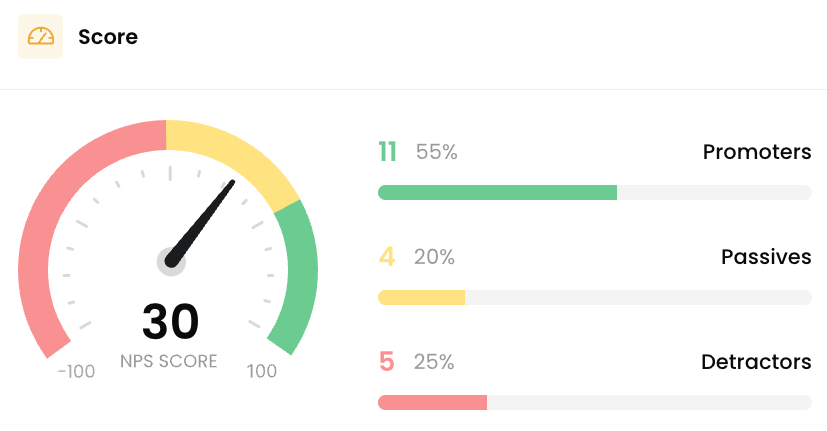Click the Promoters 55% percentage
827x431 pixels.
coord(436,152)
